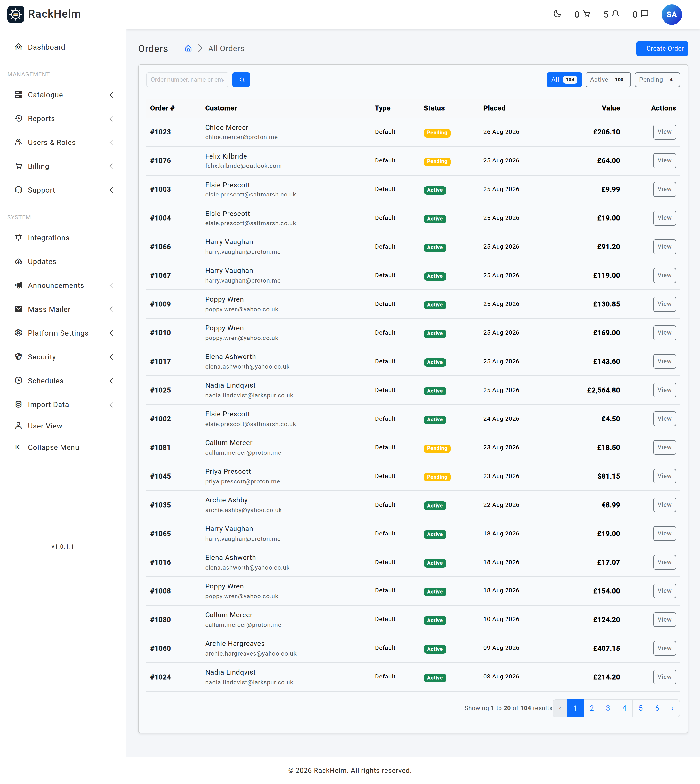Click the Collapse Menu arrow icon
This screenshot has width=700, height=784.
coord(18,447)
